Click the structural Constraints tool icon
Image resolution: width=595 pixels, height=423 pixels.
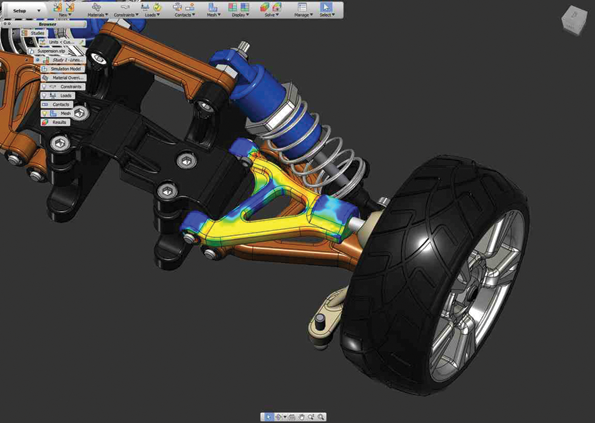click(x=125, y=7)
